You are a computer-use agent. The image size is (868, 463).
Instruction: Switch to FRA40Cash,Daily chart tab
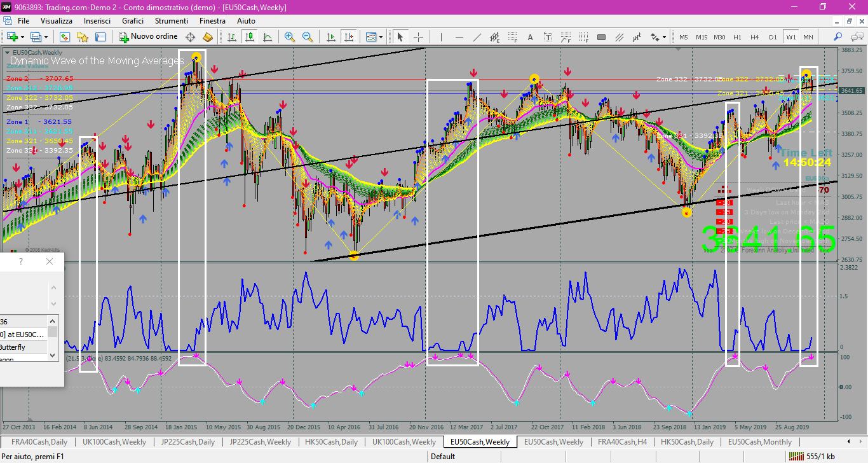pos(39,442)
